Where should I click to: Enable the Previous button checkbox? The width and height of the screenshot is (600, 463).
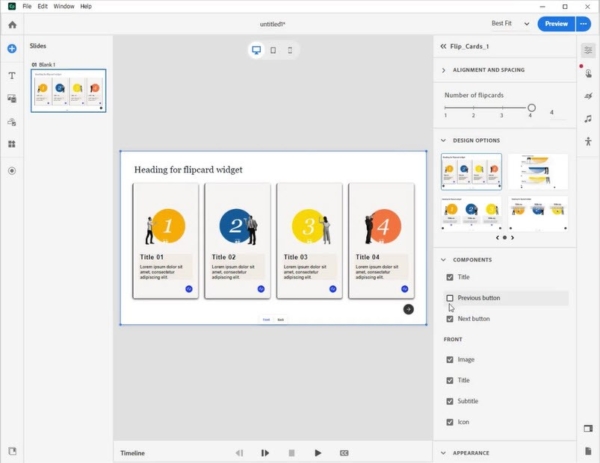click(450, 298)
